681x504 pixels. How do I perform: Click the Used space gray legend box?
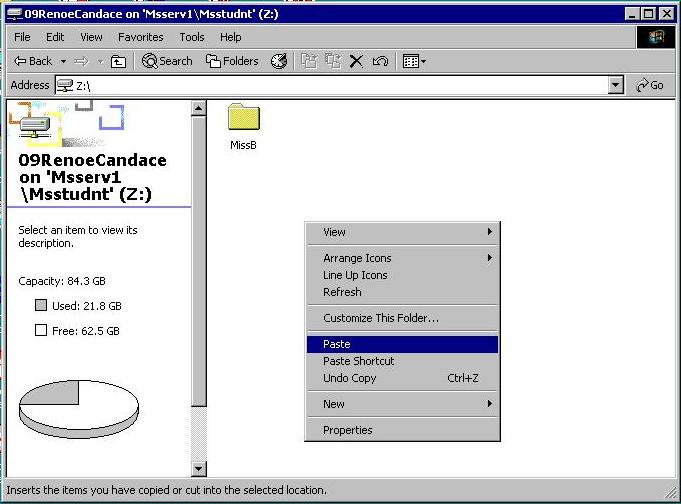pos(41,305)
